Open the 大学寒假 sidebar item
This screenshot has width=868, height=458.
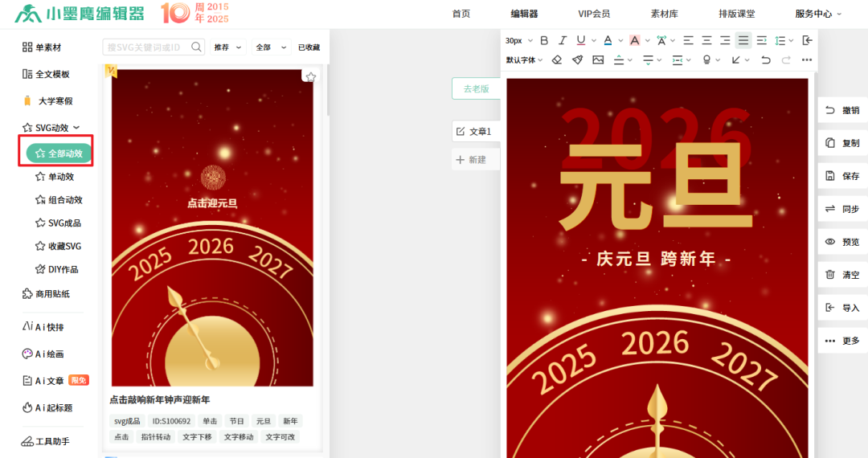pyautogui.click(x=47, y=101)
